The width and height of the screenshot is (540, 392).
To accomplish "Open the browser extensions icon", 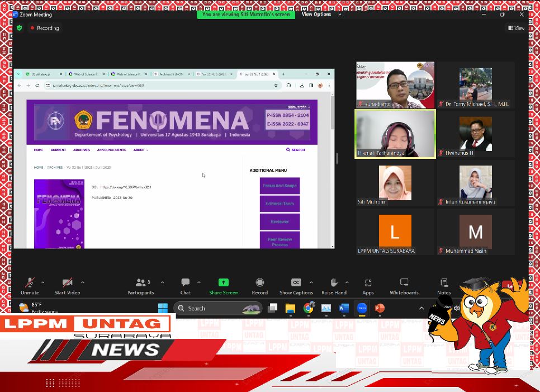I will click(x=288, y=86).
